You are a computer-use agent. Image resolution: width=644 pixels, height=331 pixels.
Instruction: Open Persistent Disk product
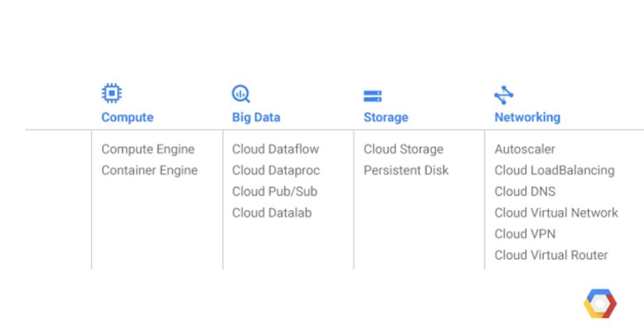407,170
